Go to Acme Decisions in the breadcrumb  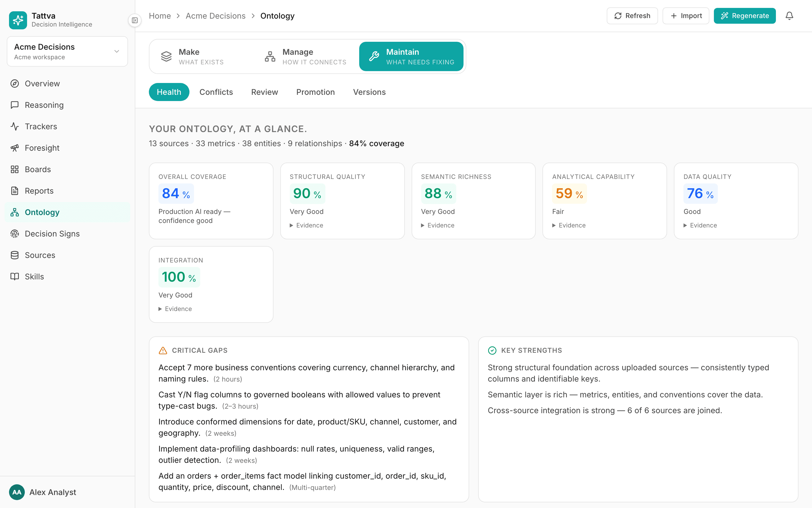[215, 16]
